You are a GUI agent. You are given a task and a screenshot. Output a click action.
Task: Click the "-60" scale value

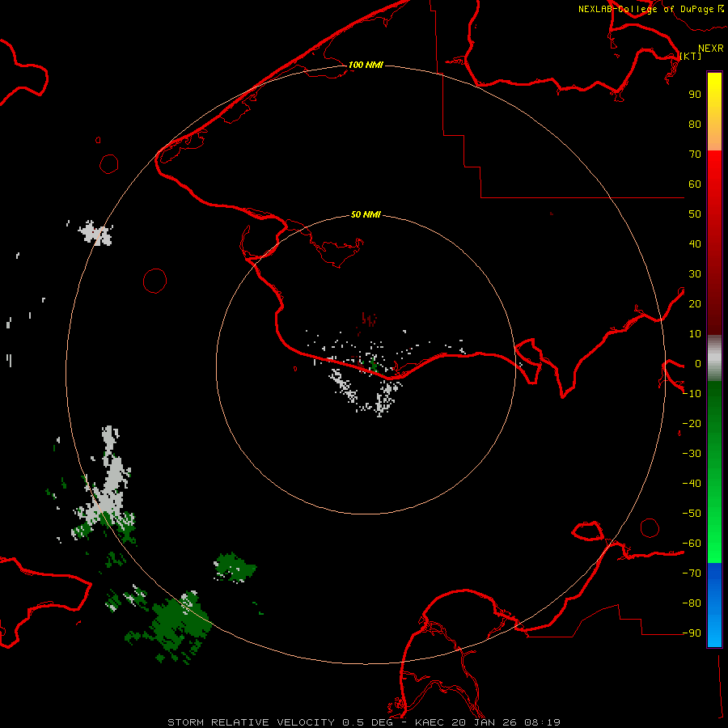692,544
